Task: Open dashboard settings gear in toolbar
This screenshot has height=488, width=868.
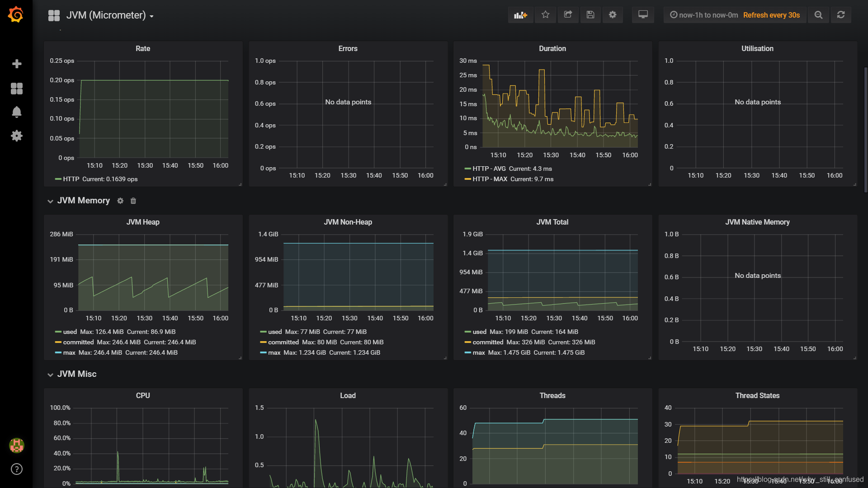Action: click(x=613, y=15)
